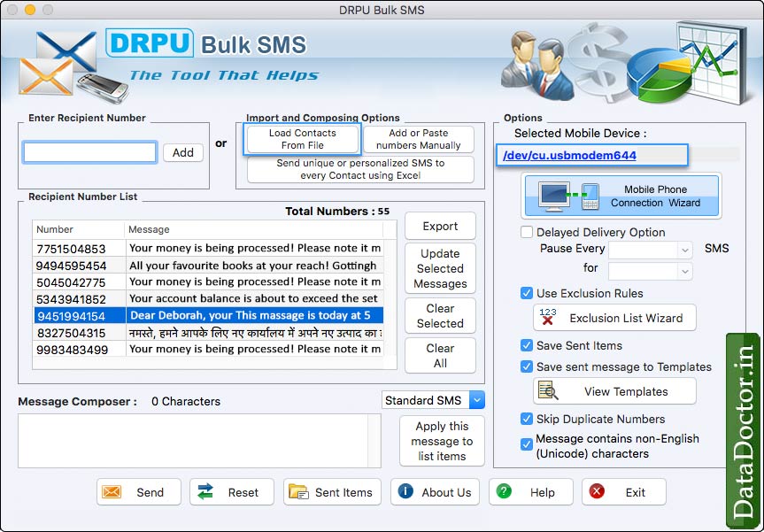Uncheck Use Exclusion Rules
This screenshot has width=764, height=532.
(x=526, y=293)
